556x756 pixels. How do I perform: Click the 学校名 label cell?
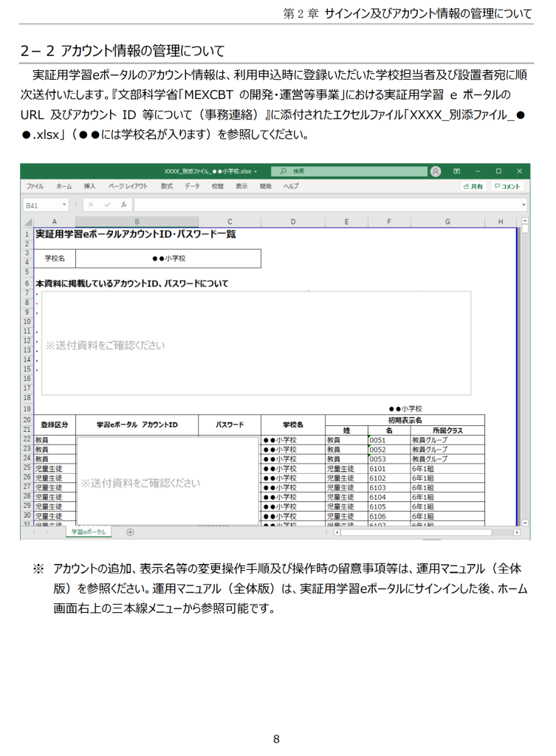point(55,258)
